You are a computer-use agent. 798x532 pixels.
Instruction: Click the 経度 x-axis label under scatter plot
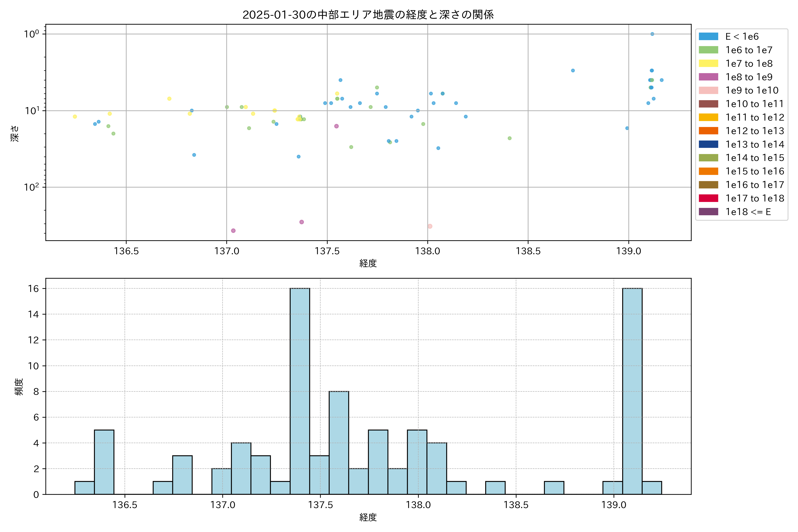click(368, 263)
